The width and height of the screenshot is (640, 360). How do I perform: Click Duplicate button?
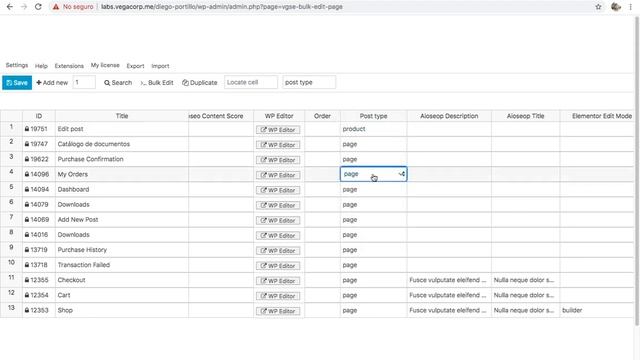click(x=200, y=82)
